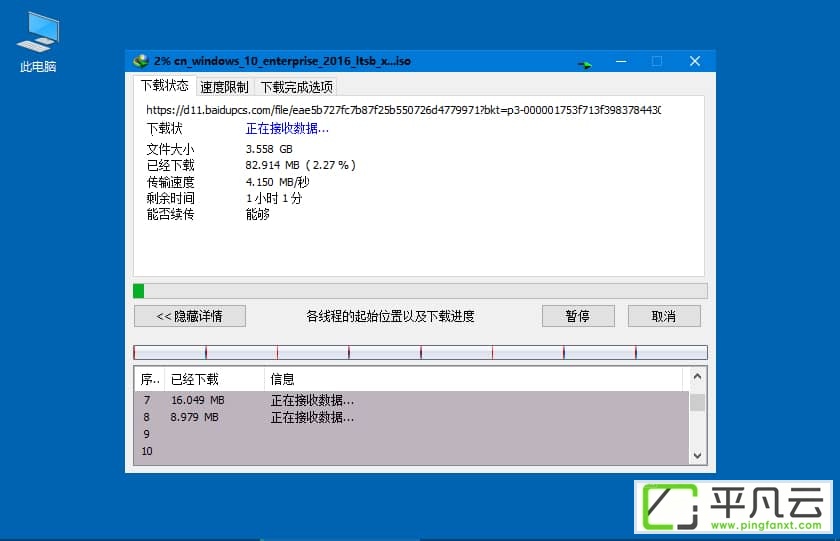This screenshot has width=840, height=541.
Task: Click the thread segments progress bar
Action: click(420, 352)
